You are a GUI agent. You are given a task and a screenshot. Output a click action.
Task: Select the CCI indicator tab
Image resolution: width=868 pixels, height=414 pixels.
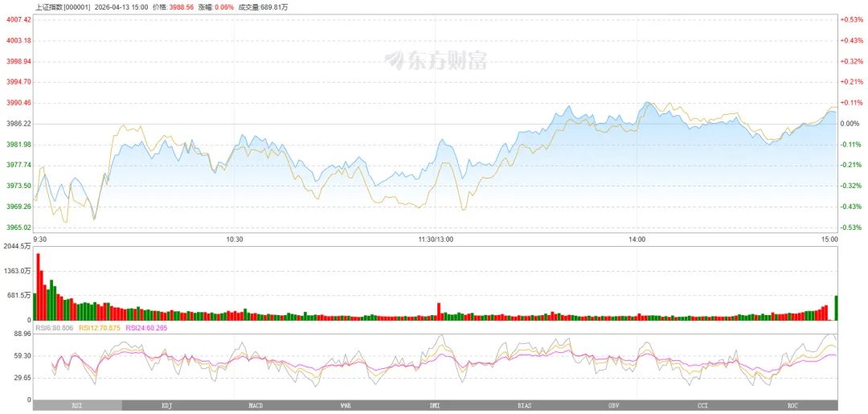click(703, 406)
